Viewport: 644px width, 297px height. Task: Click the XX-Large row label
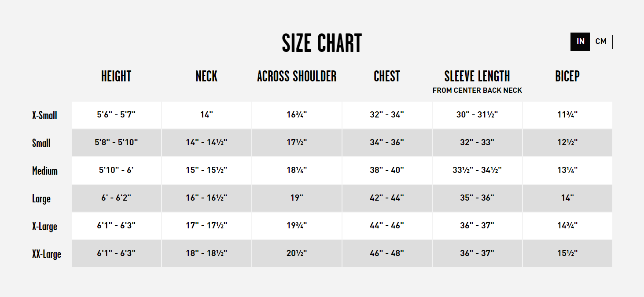click(47, 254)
